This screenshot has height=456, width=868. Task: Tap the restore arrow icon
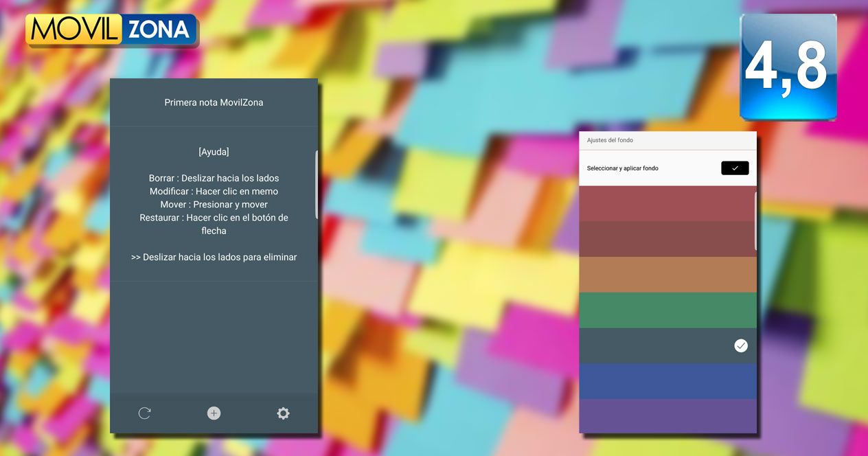click(x=144, y=413)
